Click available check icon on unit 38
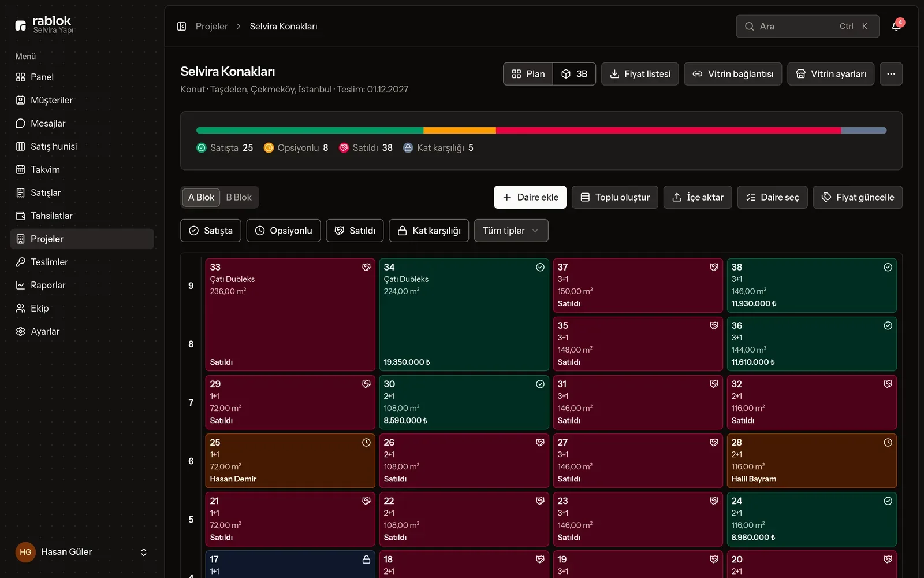 pos(888,267)
